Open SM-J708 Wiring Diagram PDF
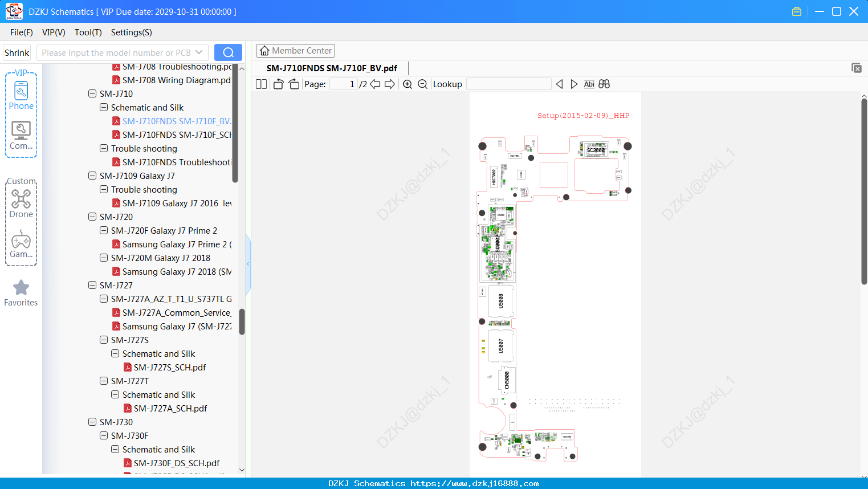The height and width of the screenshot is (489, 868). coord(172,80)
